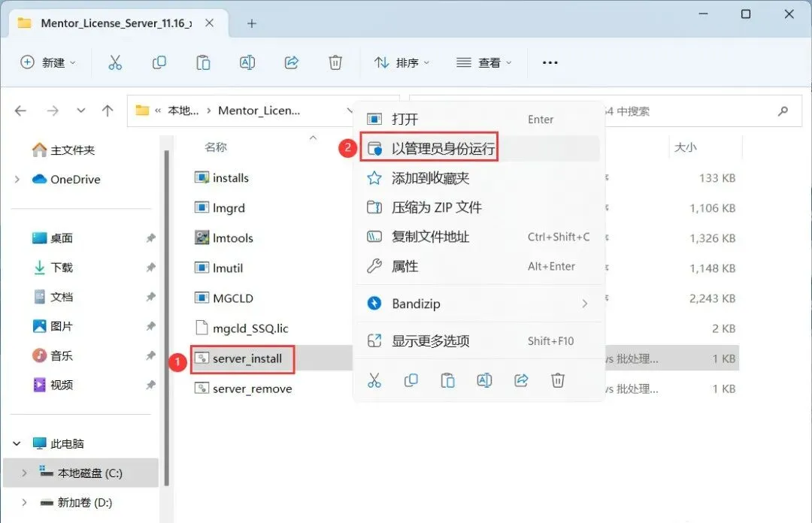Open the 查看 (View) dropdown
Image resolution: width=812 pixels, height=523 pixels.
point(483,62)
